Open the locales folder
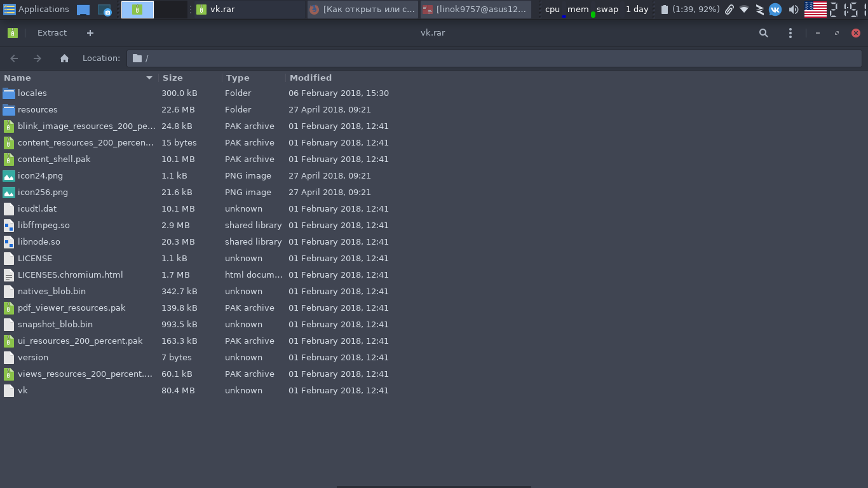The width and height of the screenshot is (868, 488). pos(32,93)
